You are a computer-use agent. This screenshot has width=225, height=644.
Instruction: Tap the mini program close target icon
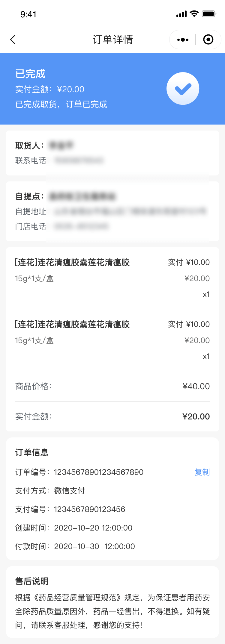pos(208,40)
